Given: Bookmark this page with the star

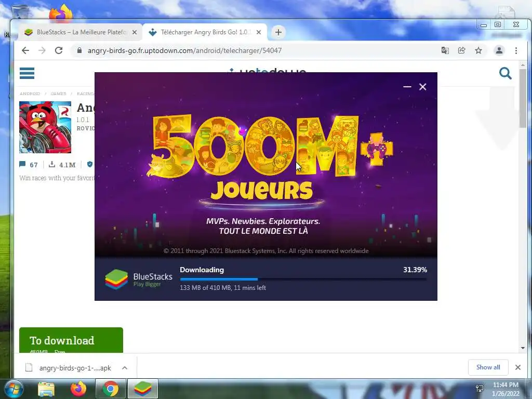Looking at the screenshot, I should pyautogui.click(x=478, y=50).
